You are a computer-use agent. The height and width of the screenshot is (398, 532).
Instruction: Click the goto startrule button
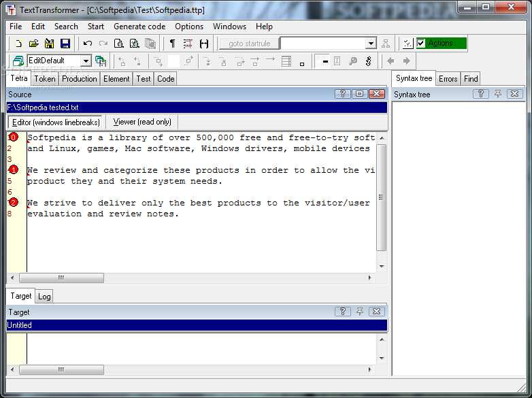tap(250, 44)
